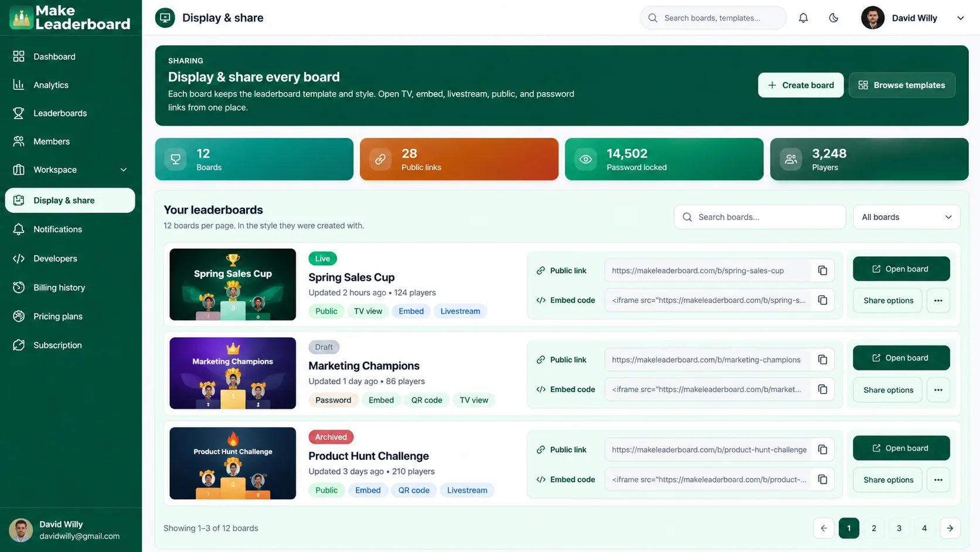This screenshot has height=552, width=980.
Task: Open Pricing plans in the sidebar
Action: point(70,316)
